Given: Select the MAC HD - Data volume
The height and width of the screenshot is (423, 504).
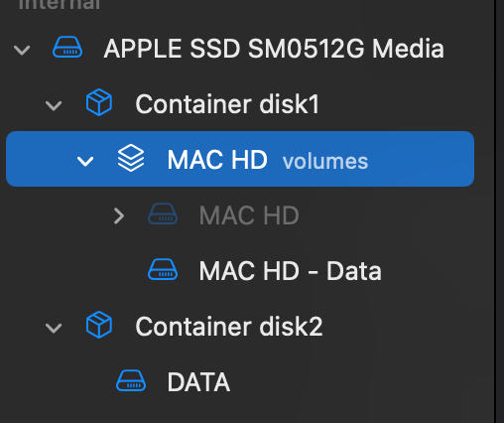Looking at the screenshot, I should (x=291, y=271).
